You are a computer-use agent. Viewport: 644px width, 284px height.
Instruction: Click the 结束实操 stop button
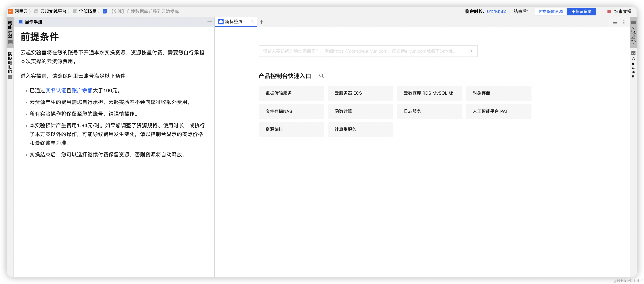[x=620, y=11]
